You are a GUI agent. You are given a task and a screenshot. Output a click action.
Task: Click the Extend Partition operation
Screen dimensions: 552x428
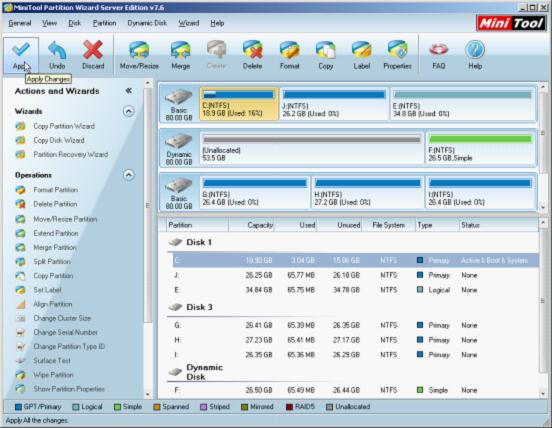tap(56, 233)
